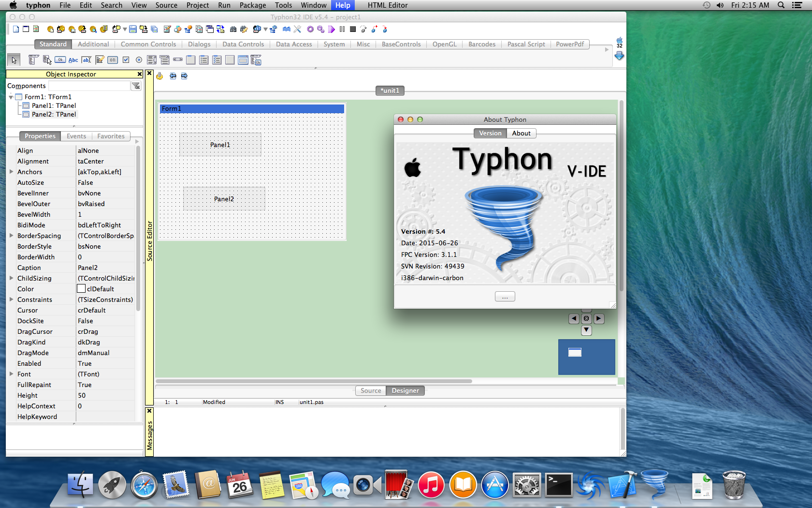This screenshot has width=812, height=508.
Task: Click the wrench and screwdriver tools icon
Action: (x=297, y=30)
